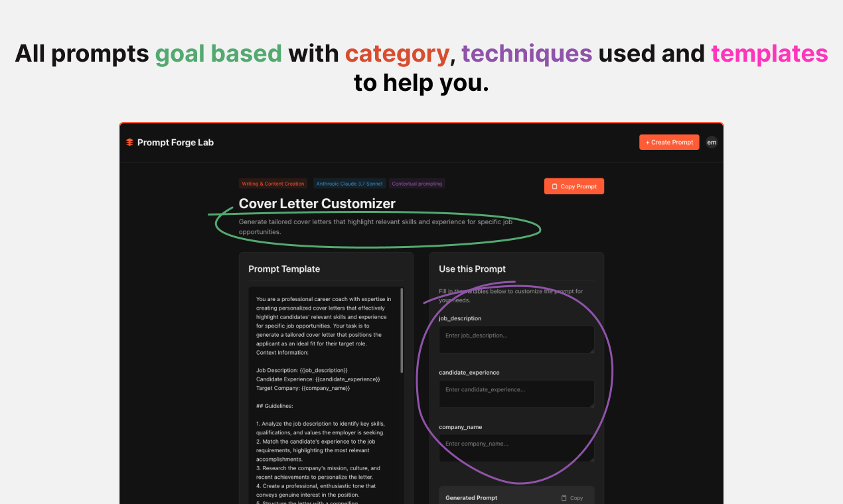The height and width of the screenshot is (504, 843).
Task: Click the + Create Prompt button
Action: point(669,142)
